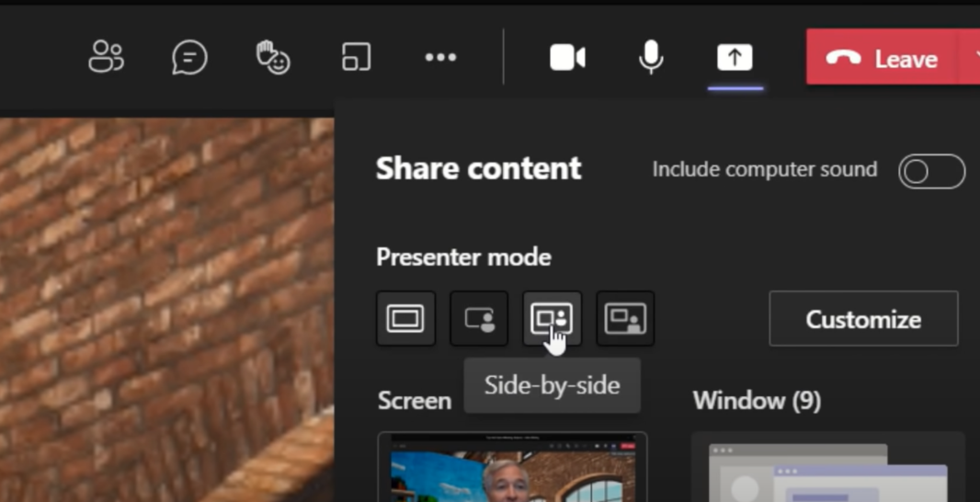Click the red Leave button

click(x=883, y=59)
